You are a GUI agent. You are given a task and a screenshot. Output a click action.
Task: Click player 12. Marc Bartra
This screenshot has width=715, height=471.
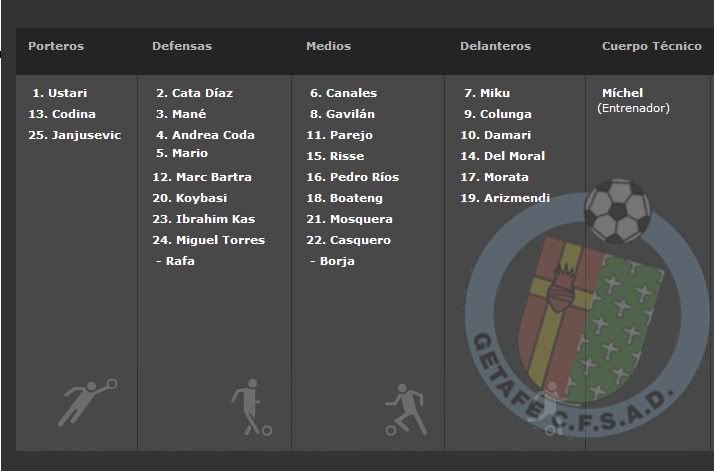pos(202,177)
